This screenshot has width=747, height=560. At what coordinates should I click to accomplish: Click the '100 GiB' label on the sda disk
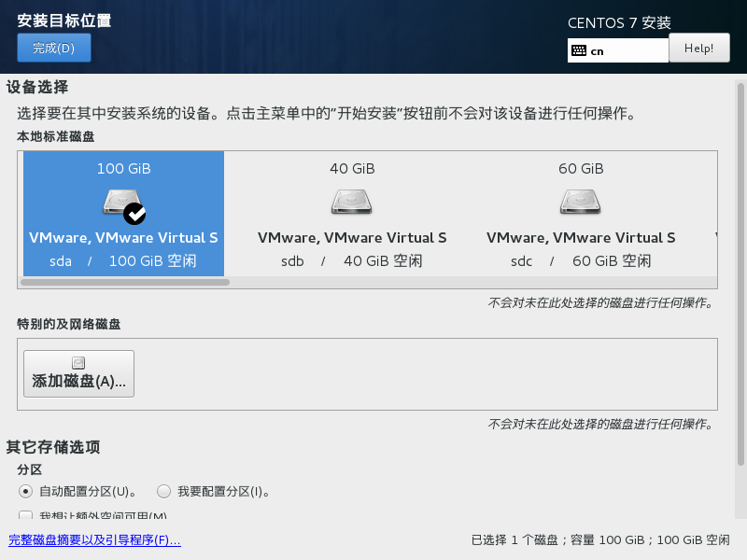[x=124, y=169]
